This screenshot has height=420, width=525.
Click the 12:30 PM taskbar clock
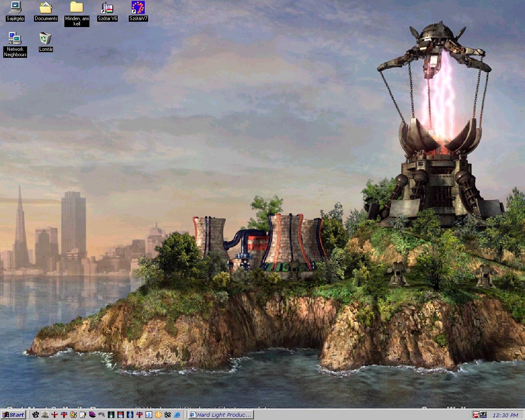tap(505, 415)
